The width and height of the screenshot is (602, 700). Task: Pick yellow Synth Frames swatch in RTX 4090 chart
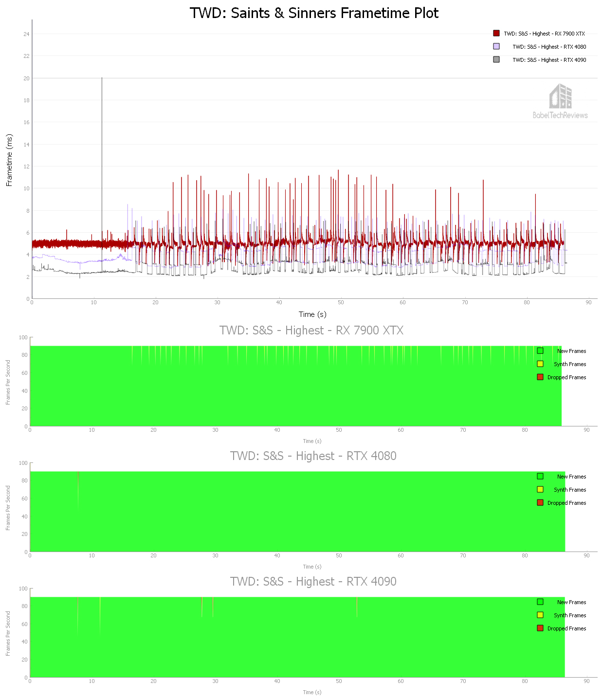coord(540,615)
